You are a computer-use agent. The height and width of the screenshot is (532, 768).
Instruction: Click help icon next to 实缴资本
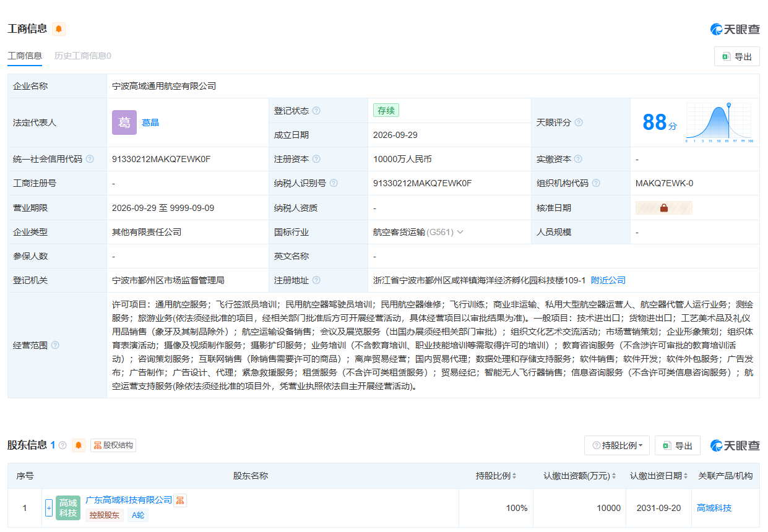pyautogui.click(x=579, y=159)
